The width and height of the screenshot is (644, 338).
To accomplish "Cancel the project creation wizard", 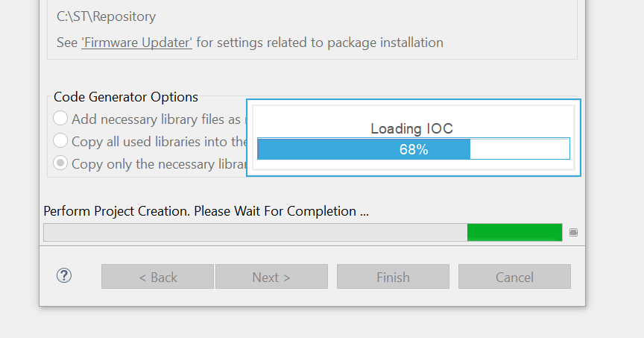I will (514, 277).
